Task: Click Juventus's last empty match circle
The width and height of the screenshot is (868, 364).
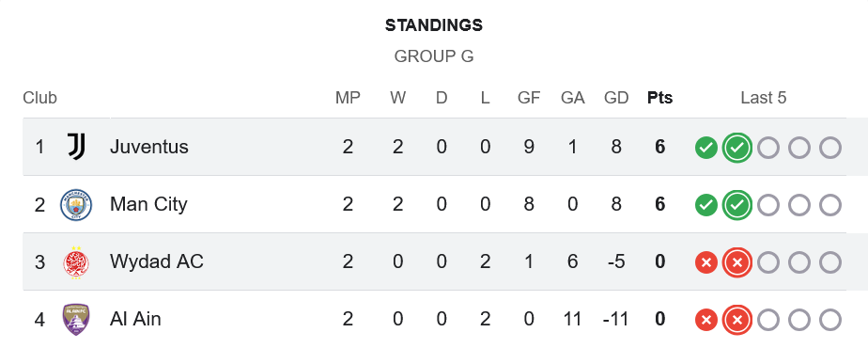Action: [830, 148]
